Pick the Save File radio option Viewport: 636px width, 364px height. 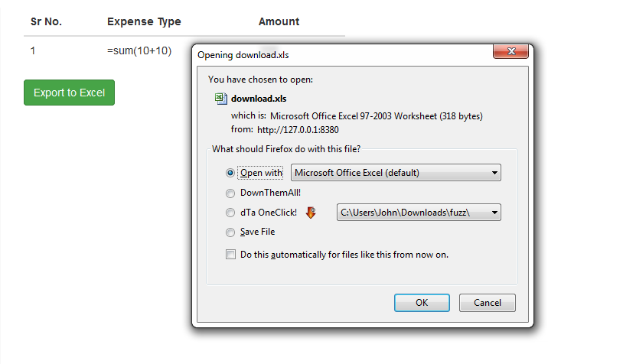pyautogui.click(x=230, y=232)
